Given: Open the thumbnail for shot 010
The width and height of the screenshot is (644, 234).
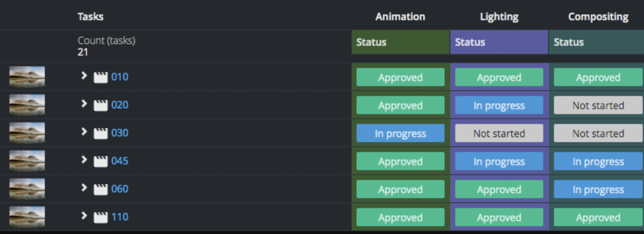Looking at the screenshot, I should coord(27,77).
